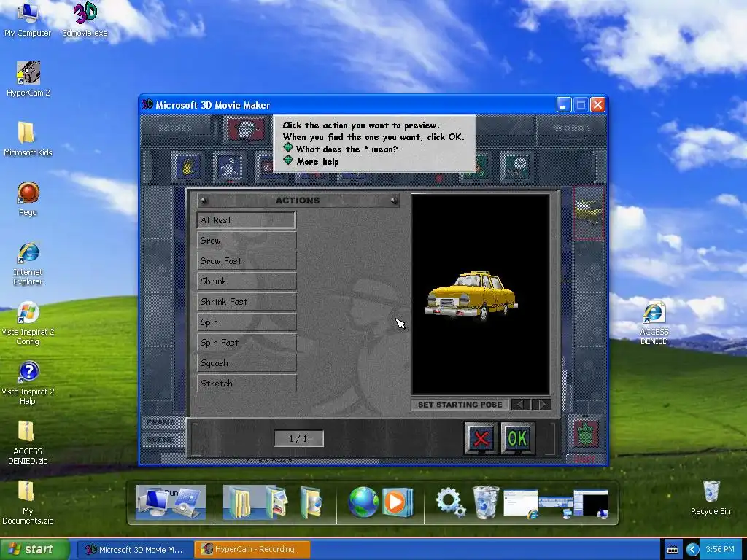Switch to HyperCam - Recording taskbar button
Screen dimensions: 747x560
coord(252,550)
